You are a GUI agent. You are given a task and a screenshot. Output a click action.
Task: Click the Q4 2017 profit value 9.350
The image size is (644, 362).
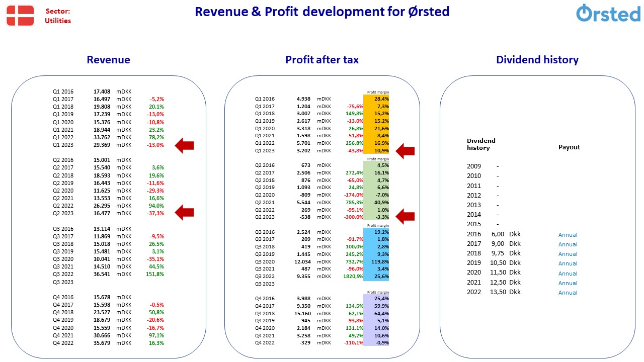303,306
